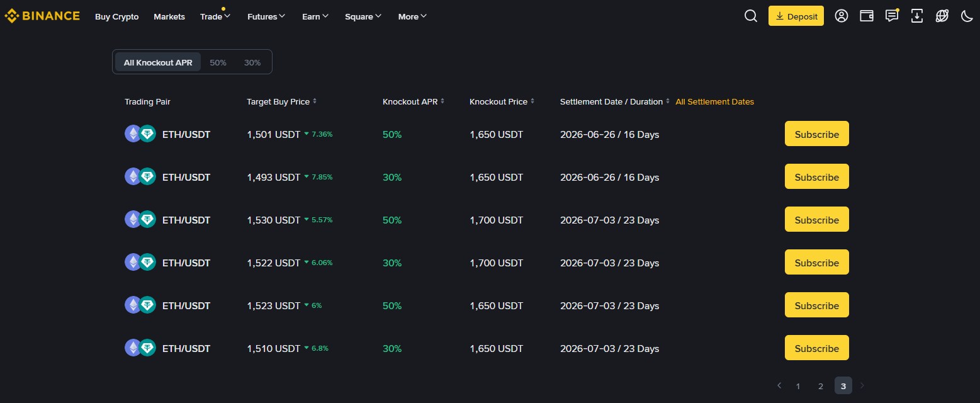Click 1,700 USDT knockout price in 1,530 row

click(496, 220)
